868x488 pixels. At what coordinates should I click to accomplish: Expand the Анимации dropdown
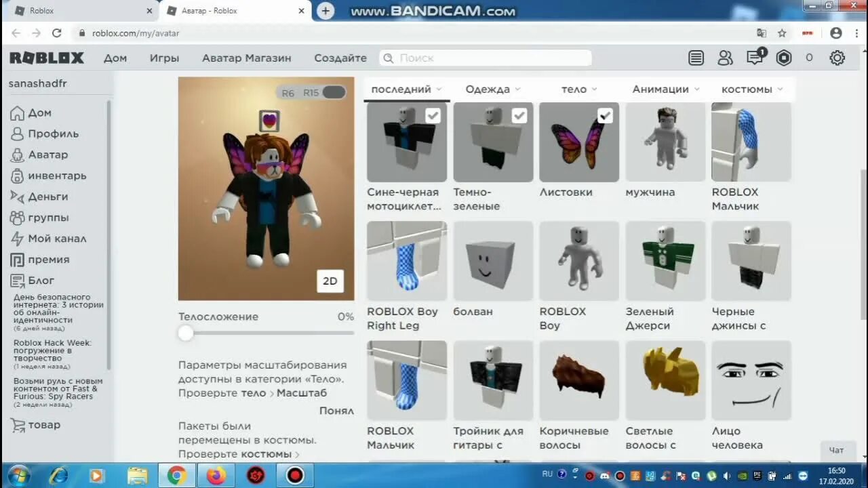pos(665,89)
